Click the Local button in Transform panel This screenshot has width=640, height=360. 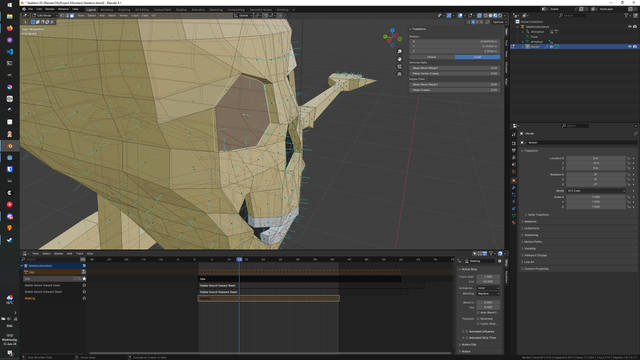click(477, 57)
